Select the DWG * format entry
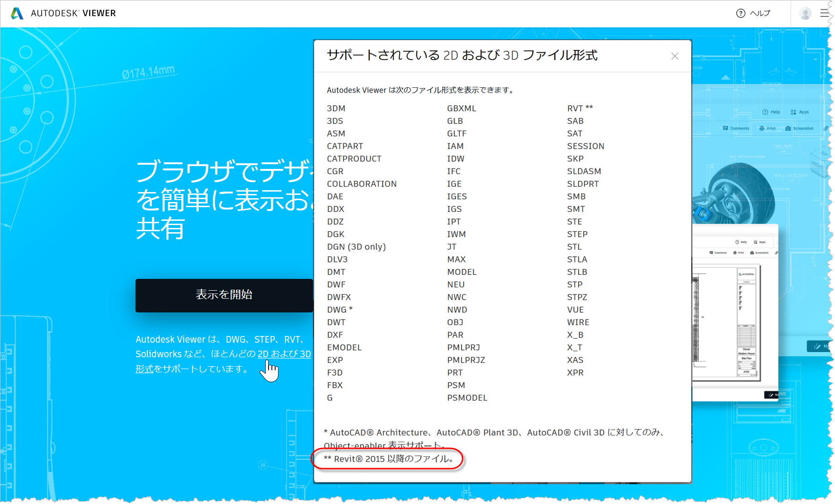The height and width of the screenshot is (504, 835). tap(340, 310)
